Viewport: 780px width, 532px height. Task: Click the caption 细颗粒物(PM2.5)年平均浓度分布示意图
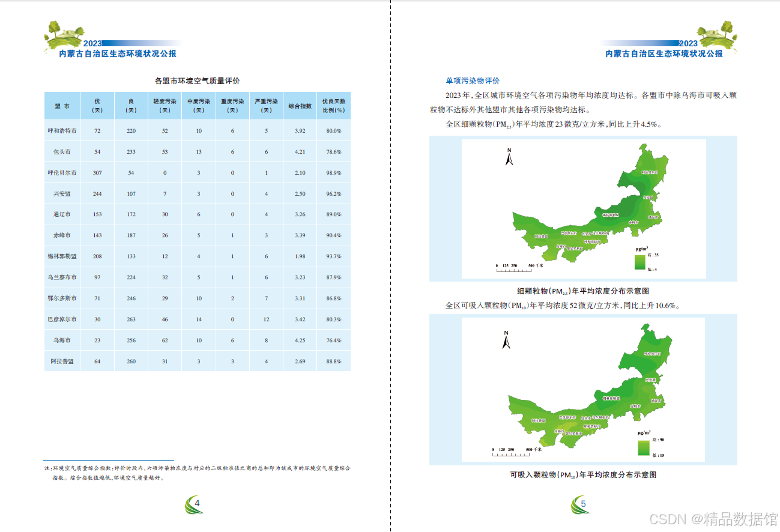[583, 291]
